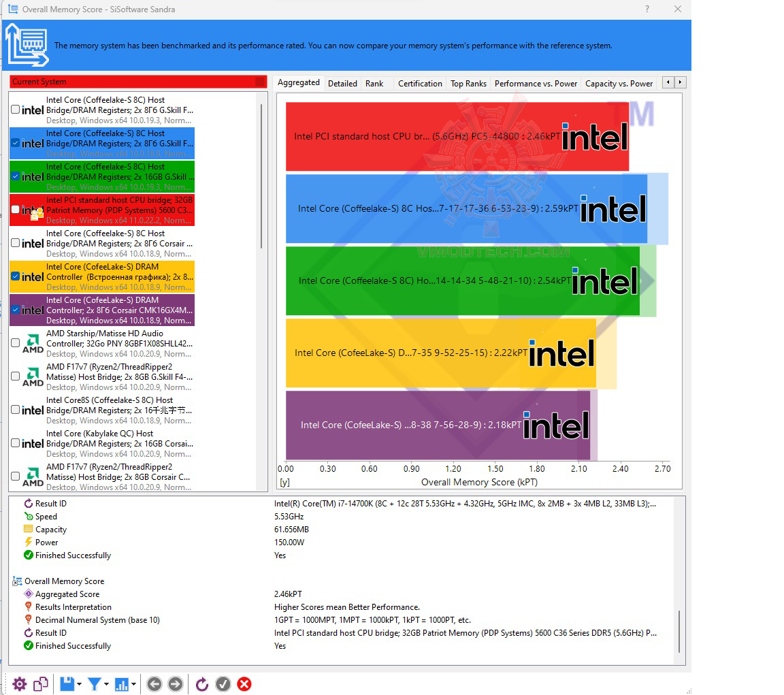This screenshot has width=784, height=695.
Task: Click the green 2.54kPT chart bar
Action: click(x=463, y=280)
